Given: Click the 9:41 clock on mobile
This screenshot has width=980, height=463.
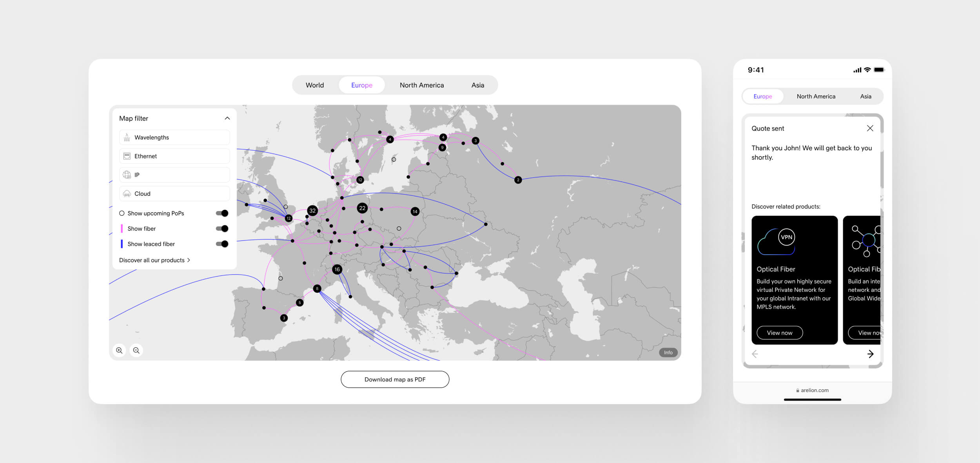Looking at the screenshot, I should [x=756, y=70].
